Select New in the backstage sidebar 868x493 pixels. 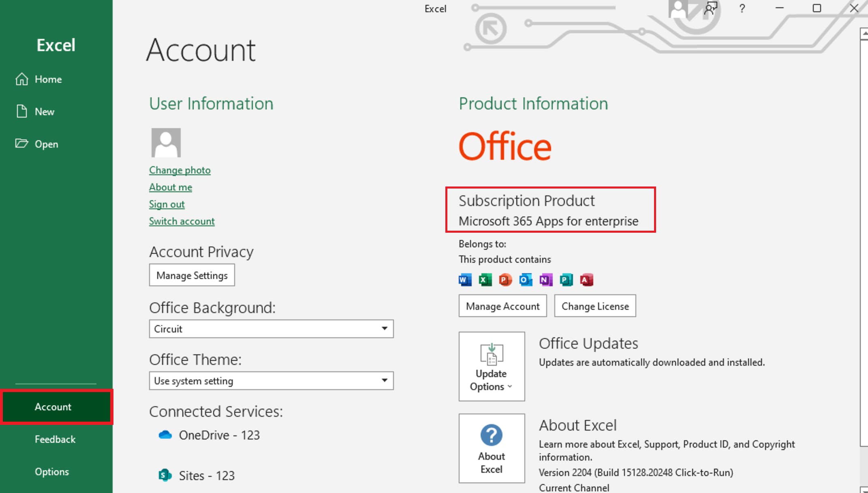pos(44,111)
